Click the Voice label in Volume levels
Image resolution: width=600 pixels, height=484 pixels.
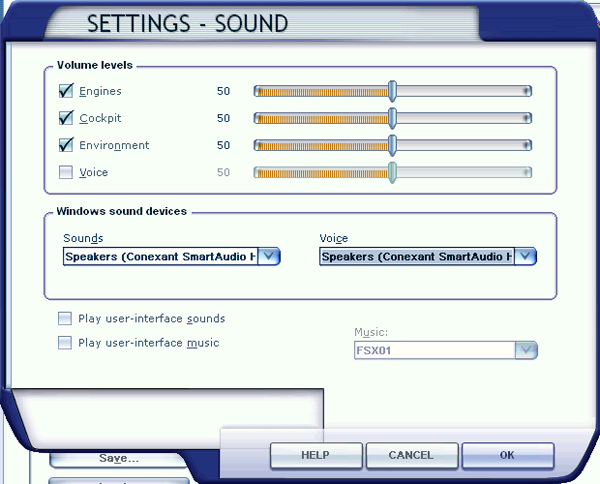coord(94,173)
